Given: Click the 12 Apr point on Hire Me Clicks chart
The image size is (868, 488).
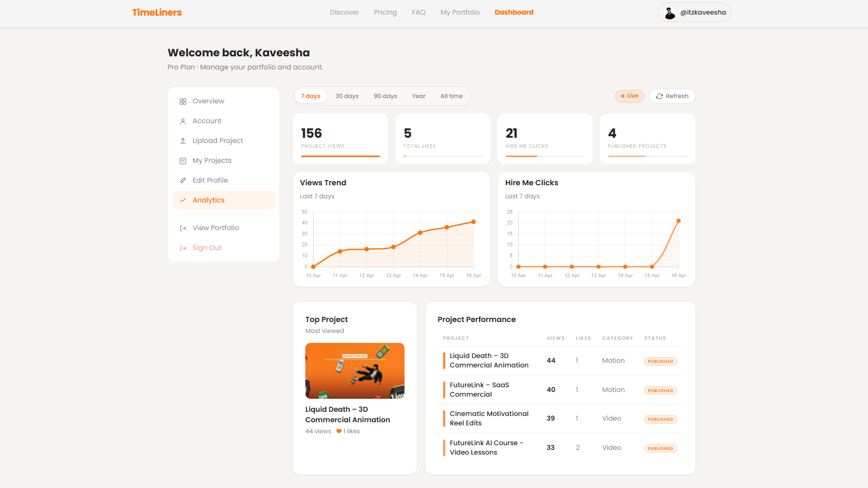Looking at the screenshot, I should [572, 267].
